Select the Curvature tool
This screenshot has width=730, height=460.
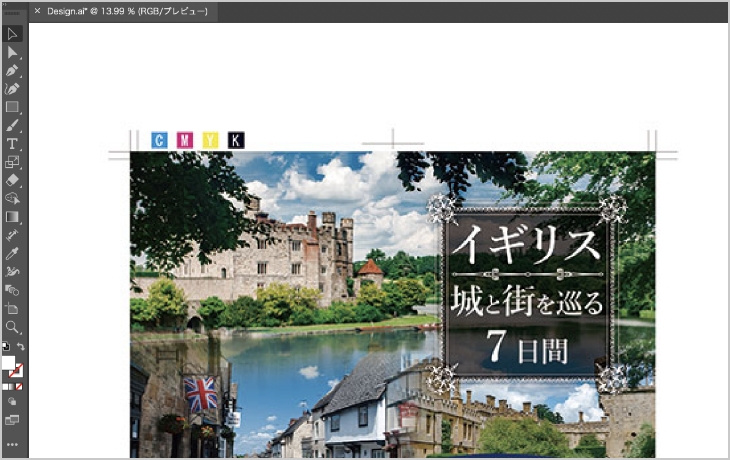(12, 88)
